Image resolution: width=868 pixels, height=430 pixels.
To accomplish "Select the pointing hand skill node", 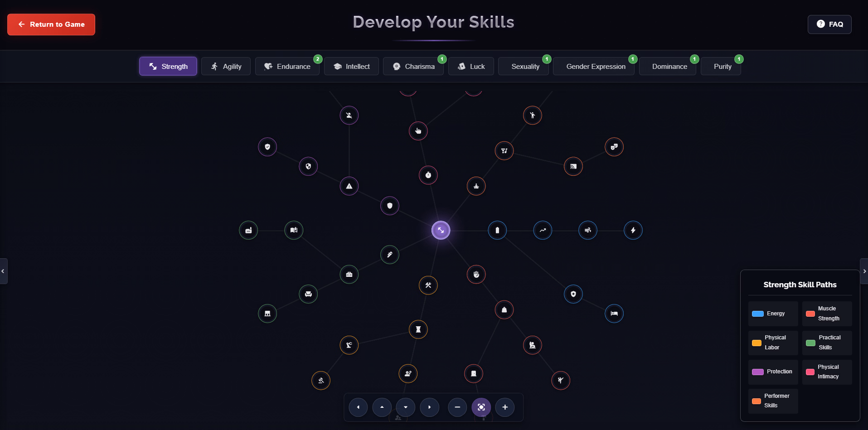I will point(418,131).
